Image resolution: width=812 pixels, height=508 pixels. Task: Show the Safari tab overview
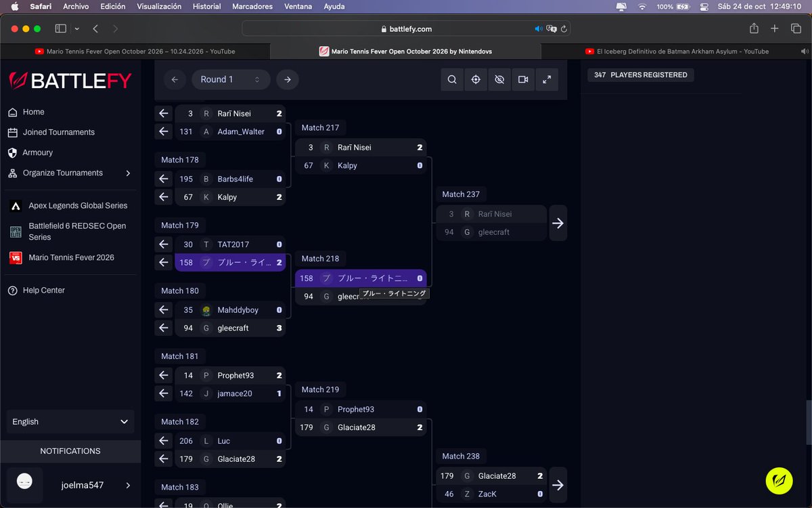pos(796,29)
